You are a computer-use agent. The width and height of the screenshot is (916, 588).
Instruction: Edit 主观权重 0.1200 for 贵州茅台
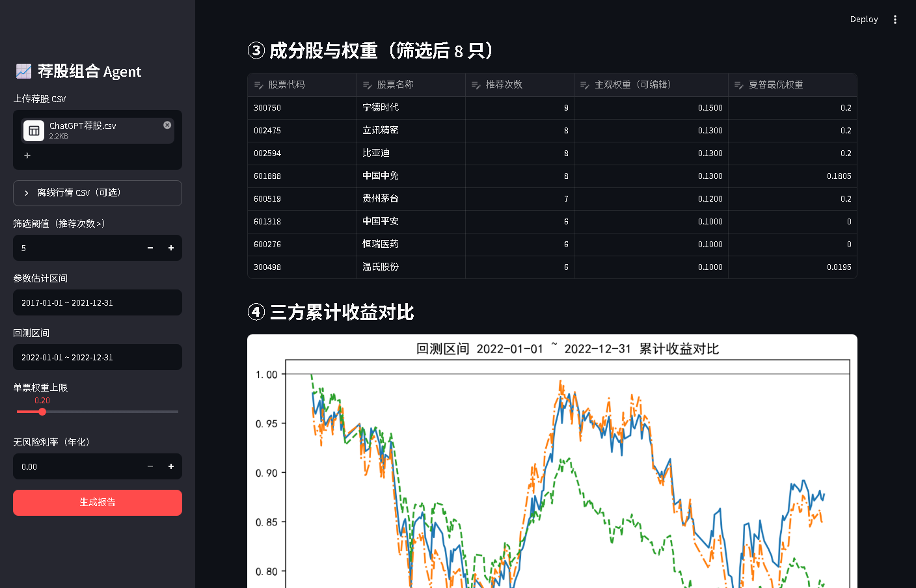pyautogui.click(x=651, y=199)
